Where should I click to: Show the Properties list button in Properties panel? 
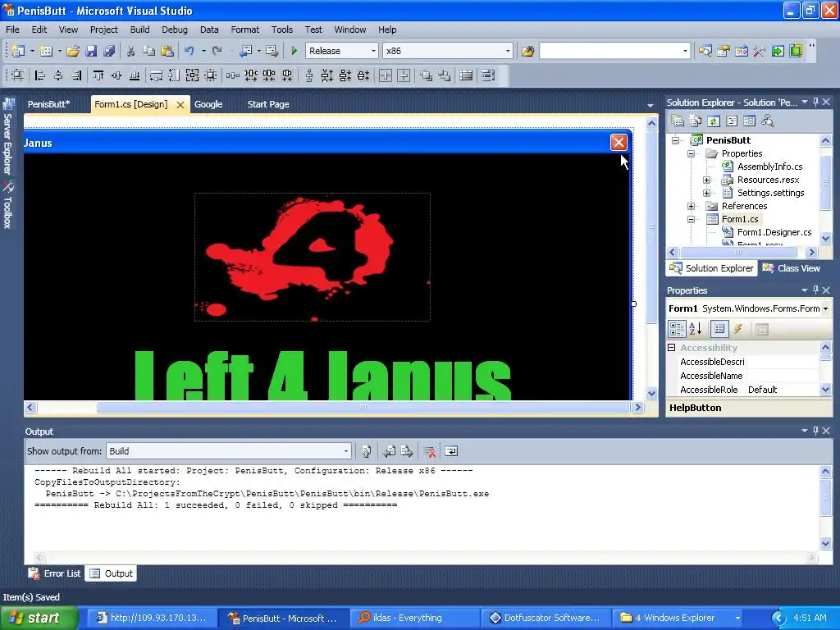point(719,329)
